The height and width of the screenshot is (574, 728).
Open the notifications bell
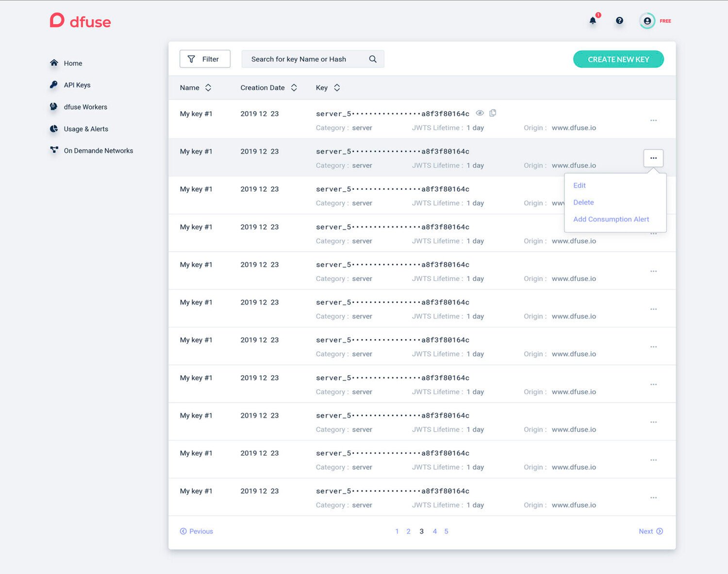pos(593,21)
